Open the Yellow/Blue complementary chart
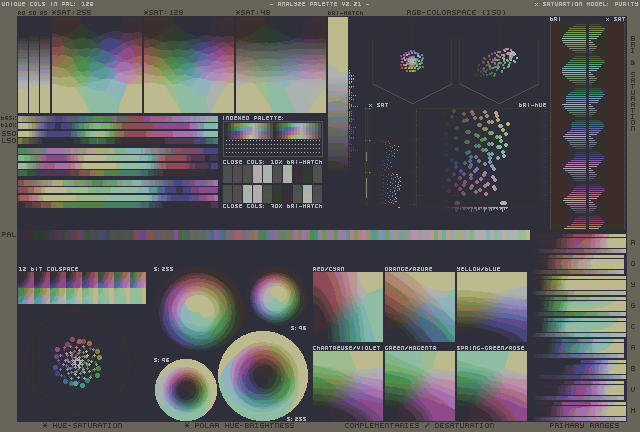 click(491, 307)
